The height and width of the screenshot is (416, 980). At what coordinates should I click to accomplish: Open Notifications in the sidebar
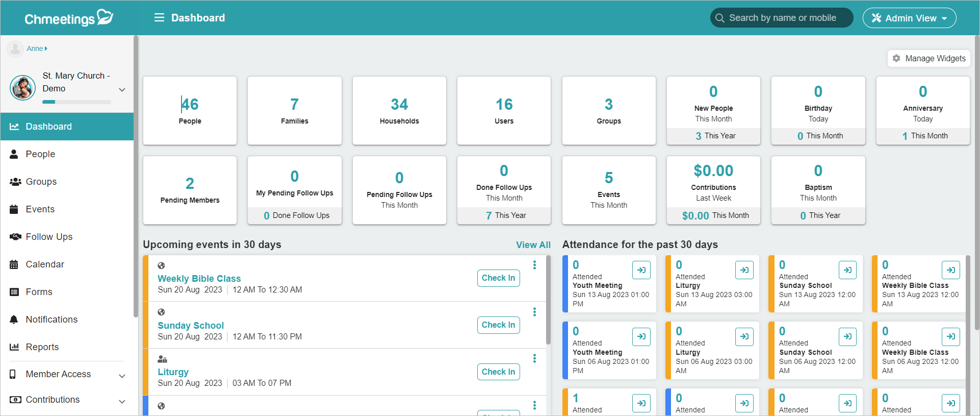click(x=67, y=320)
